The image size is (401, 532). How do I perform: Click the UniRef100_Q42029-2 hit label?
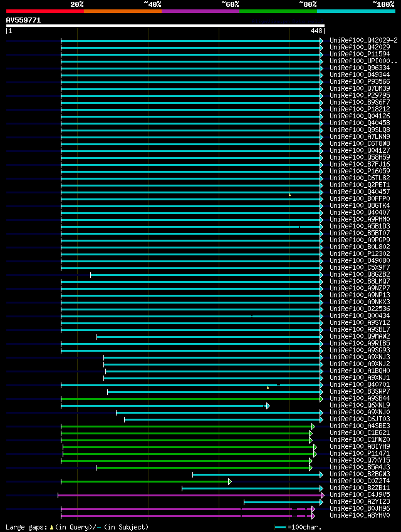(363, 41)
